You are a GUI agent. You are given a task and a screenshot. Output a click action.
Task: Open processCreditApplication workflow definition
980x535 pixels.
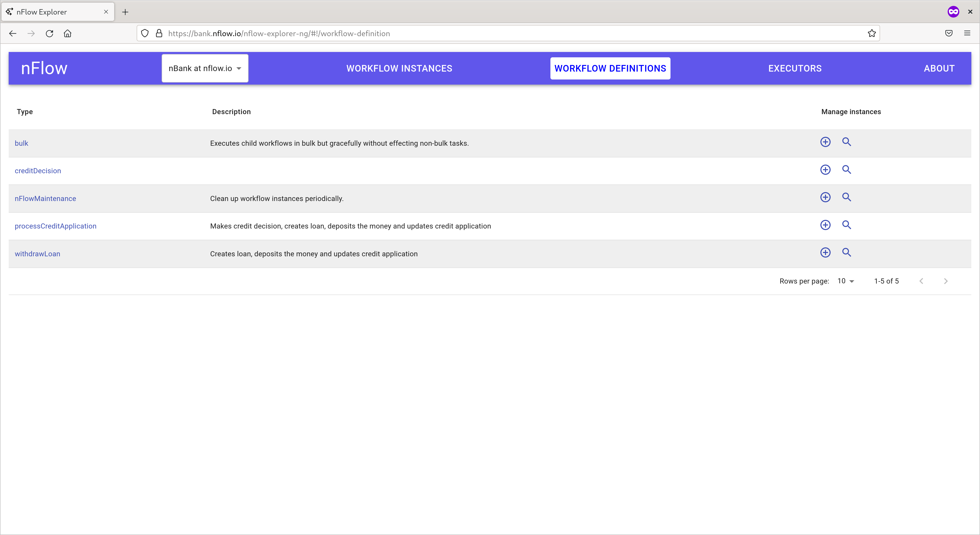(56, 226)
